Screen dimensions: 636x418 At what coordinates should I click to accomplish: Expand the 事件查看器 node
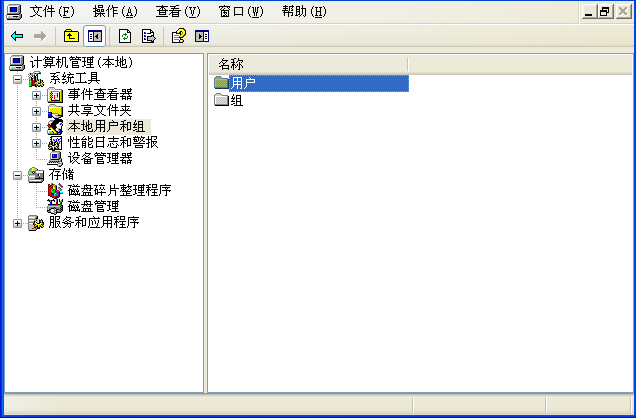pos(37,95)
